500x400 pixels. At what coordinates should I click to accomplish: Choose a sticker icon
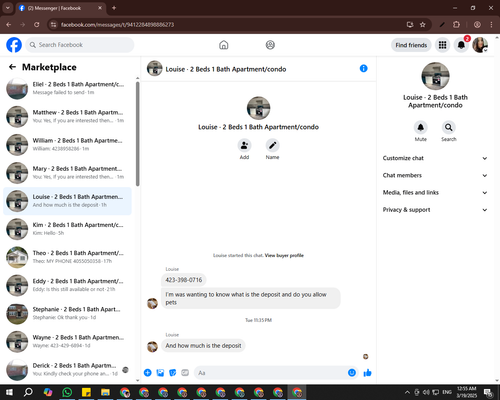coord(173,373)
